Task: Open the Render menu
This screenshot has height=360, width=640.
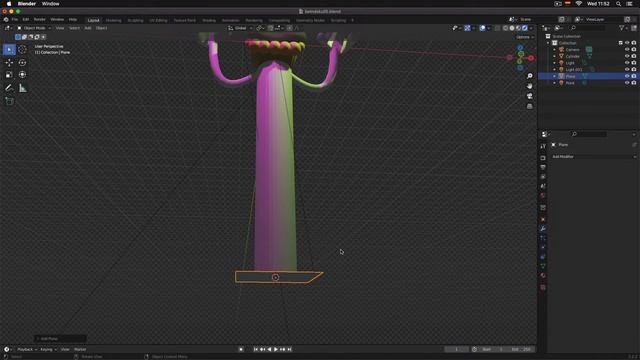Action: pyautogui.click(x=40, y=20)
